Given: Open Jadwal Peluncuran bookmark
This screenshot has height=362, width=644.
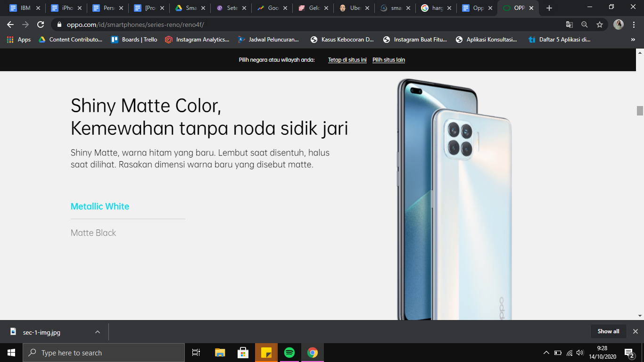Looking at the screenshot, I should click(x=268, y=40).
